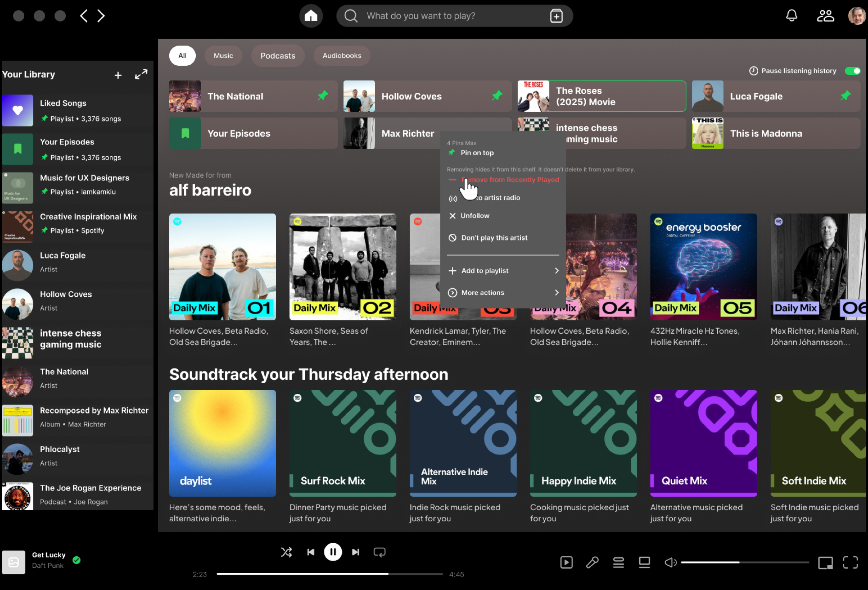Skip to next track
The height and width of the screenshot is (590, 868).
pyautogui.click(x=355, y=552)
